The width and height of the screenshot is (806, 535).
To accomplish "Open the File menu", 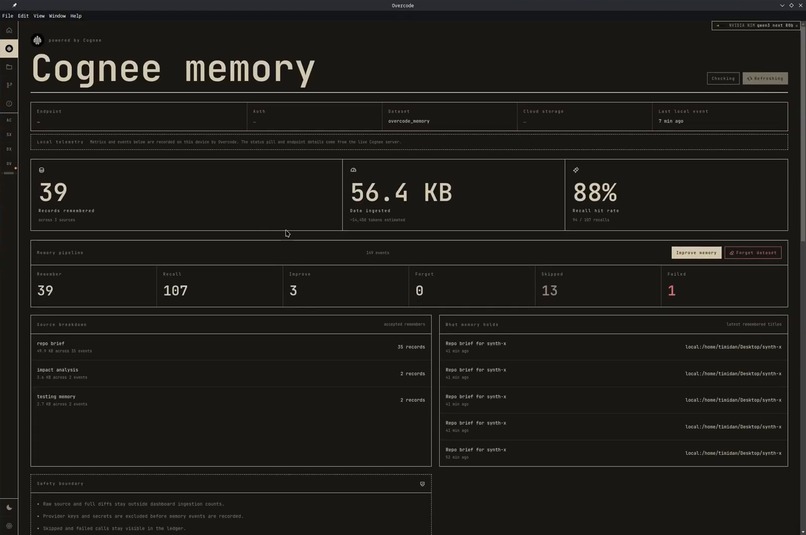I will click(x=8, y=16).
